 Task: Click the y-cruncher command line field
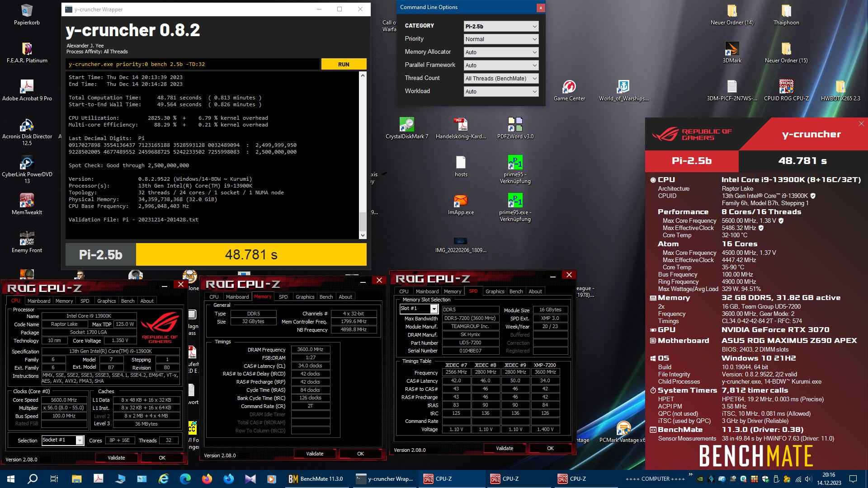193,64
